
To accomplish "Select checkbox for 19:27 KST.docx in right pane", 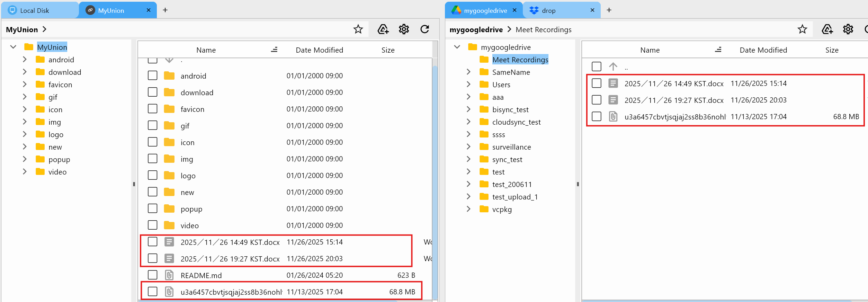I will tap(597, 100).
